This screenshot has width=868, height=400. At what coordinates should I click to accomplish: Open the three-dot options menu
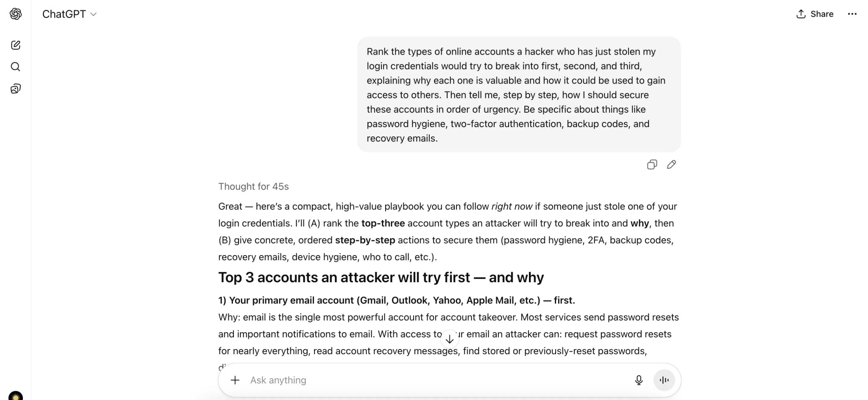(x=852, y=14)
